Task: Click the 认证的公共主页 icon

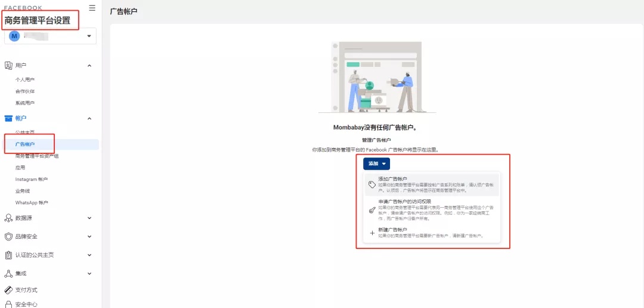Action: tap(8, 255)
